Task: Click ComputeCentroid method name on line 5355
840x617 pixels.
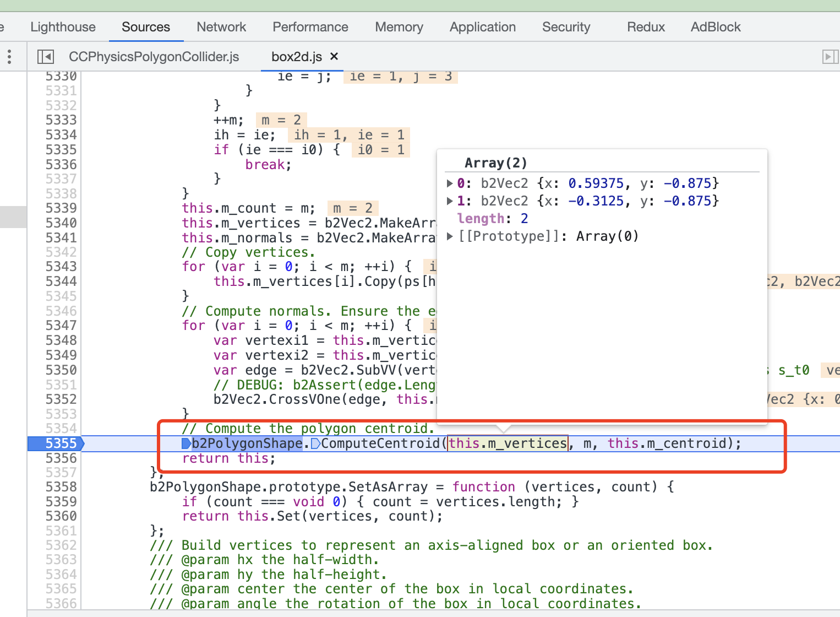Action: 380,443
